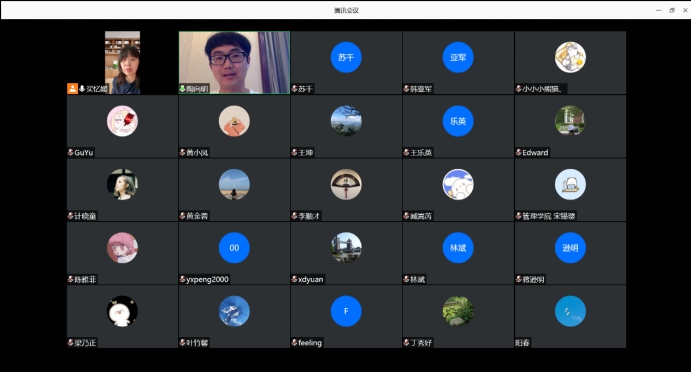Click the light blue sky avatar of 阳春
This screenshot has width=691, height=372.
tap(570, 311)
